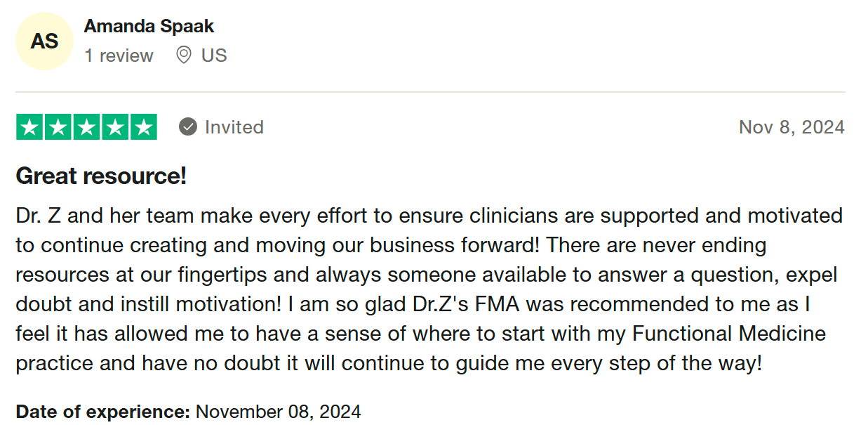Image resolution: width=868 pixels, height=425 pixels.
Task: Click the Invited label text
Action: tap(234, 127)
